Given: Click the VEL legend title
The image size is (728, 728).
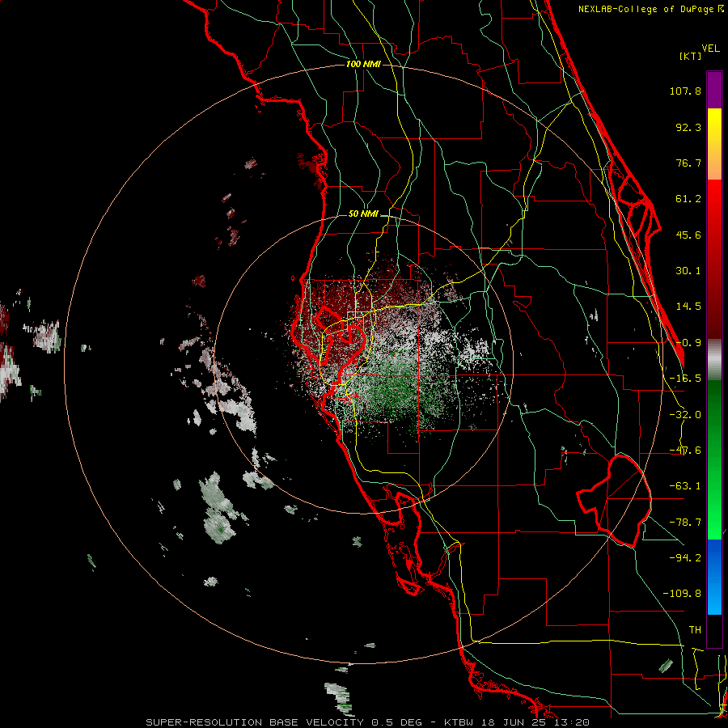Looking at the screenshot, I should (710, 49).
